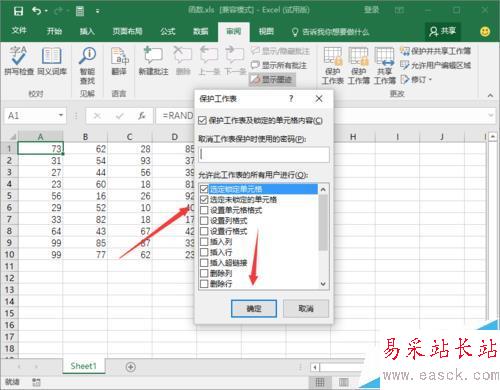Click the Show Ink button
Screen dimensions: 500x390
click(x=272, y=79)
